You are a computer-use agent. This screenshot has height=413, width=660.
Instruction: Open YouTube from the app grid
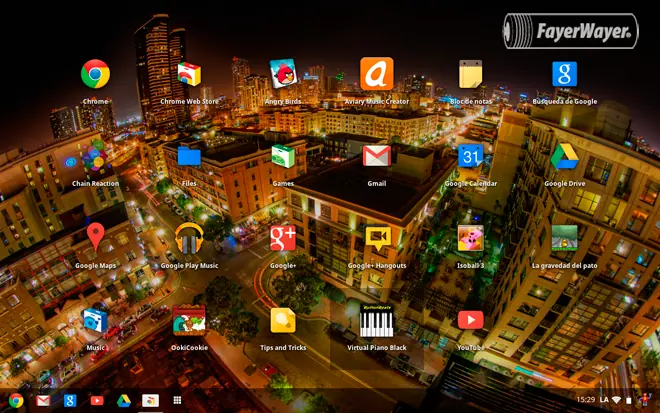click(471, 320)
